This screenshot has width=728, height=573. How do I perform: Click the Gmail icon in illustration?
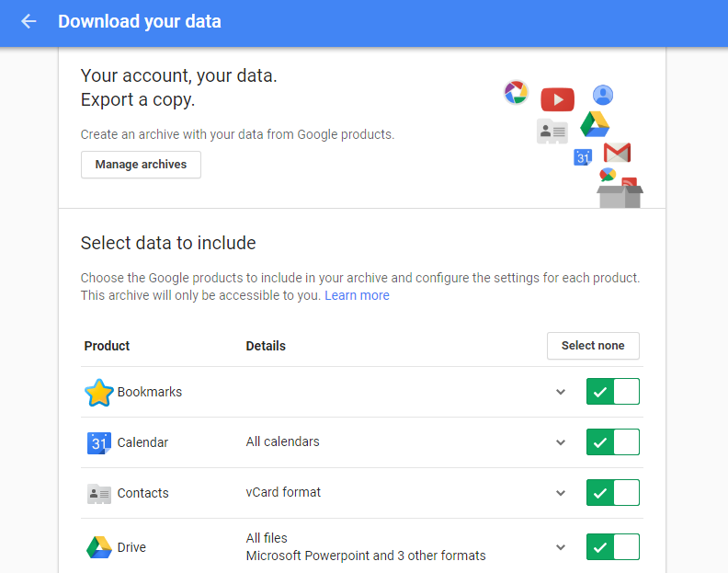(x=617, y=153)
